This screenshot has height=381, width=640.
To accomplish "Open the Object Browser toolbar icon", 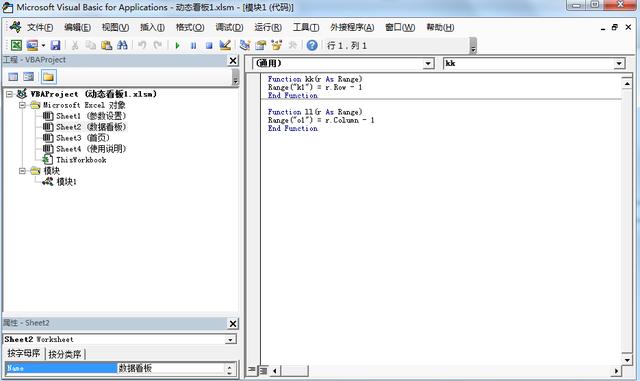I will (277, 45).
